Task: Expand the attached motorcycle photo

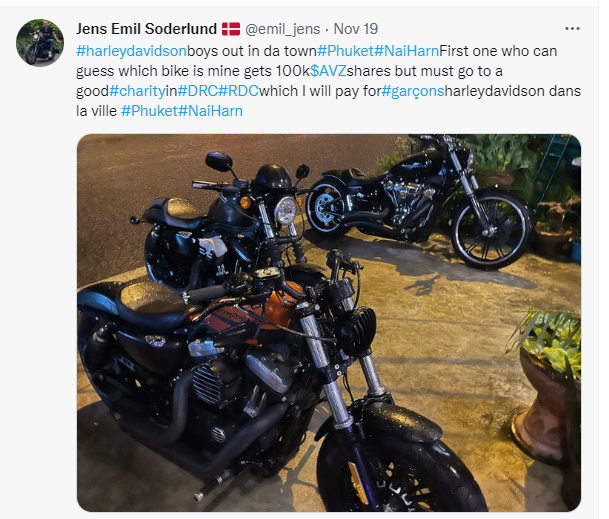Action: [x=328, y=320]
